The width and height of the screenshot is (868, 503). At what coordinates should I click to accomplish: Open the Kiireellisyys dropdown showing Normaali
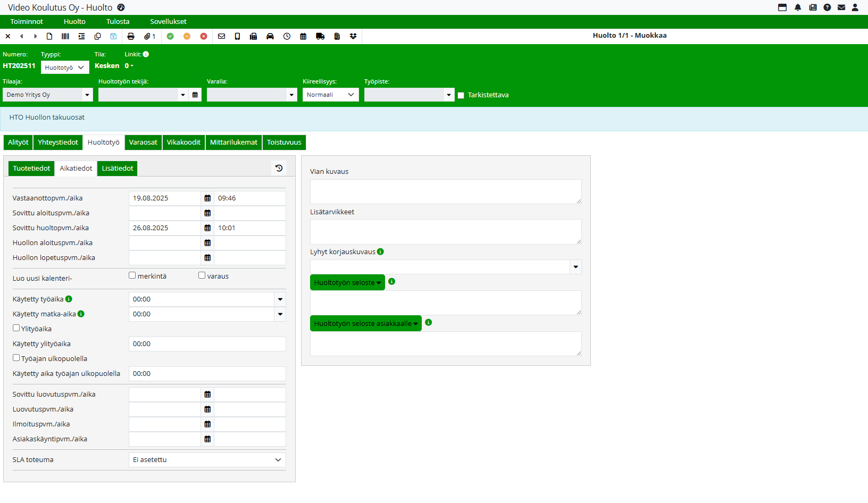click(x=330, y=95)
